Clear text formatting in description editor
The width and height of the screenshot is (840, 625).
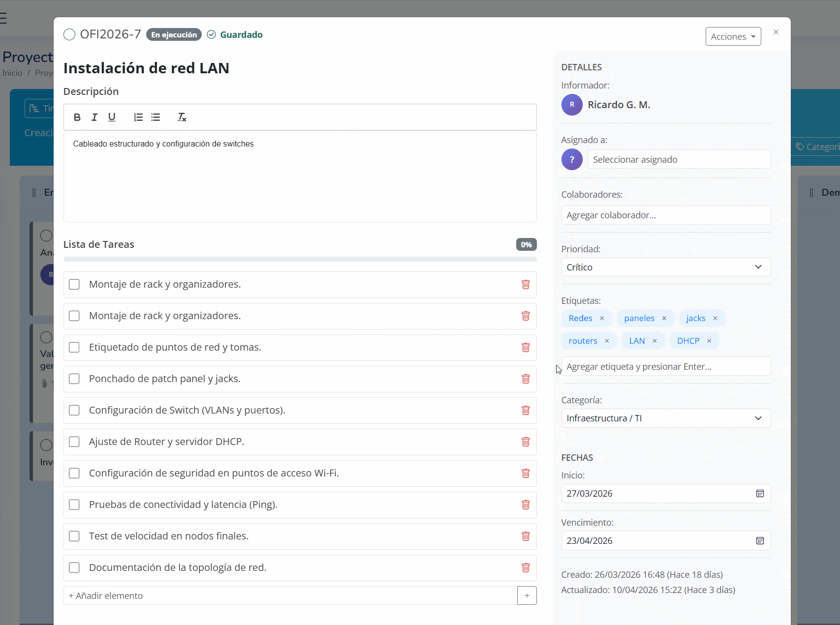(x=182, y=117)
